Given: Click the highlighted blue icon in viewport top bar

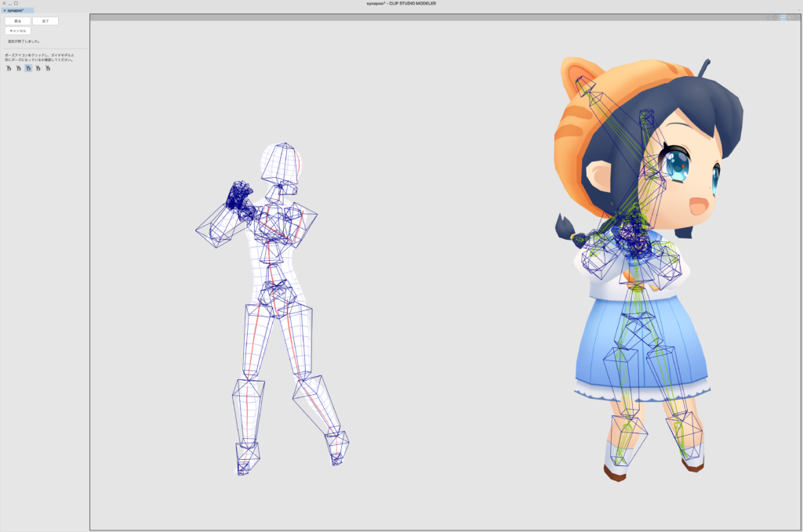Looking at the screenshot, I should pyautogui.click(x=783, y=17).
